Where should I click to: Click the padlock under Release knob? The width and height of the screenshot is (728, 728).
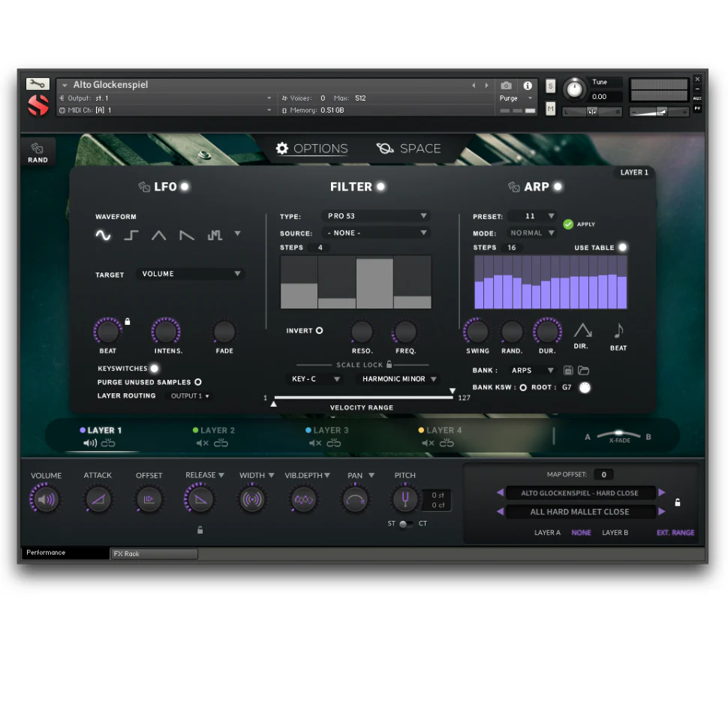200,530
